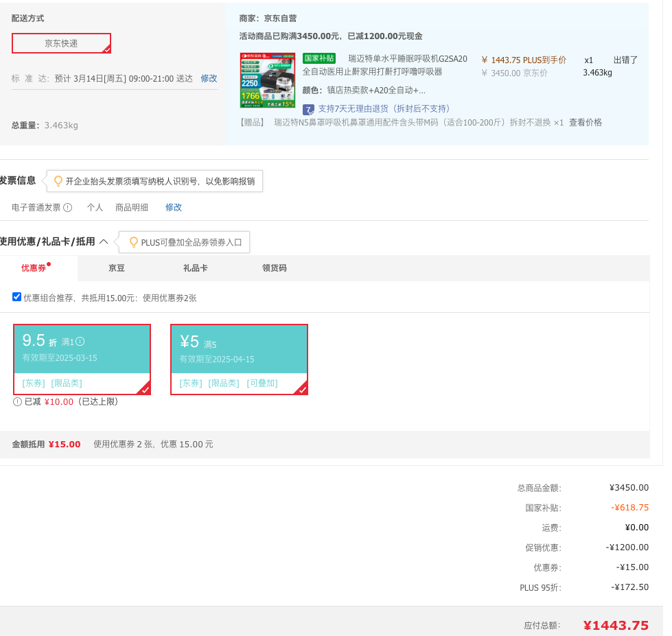Image resolution: width=672 pixels, height=636 pixels.
Task: Click the ¥ 3450.00 京东价 price
Action: tap(514, 73)
